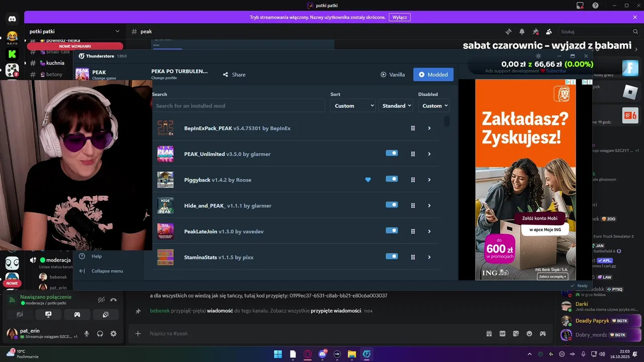Open the Sort Custom dropdown

(x=353, y=106)
